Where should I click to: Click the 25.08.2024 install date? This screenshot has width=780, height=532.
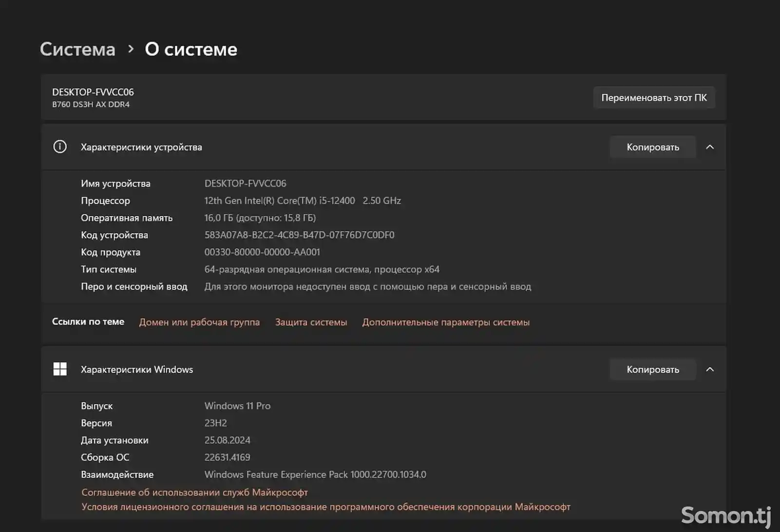(x=228, y=440)
